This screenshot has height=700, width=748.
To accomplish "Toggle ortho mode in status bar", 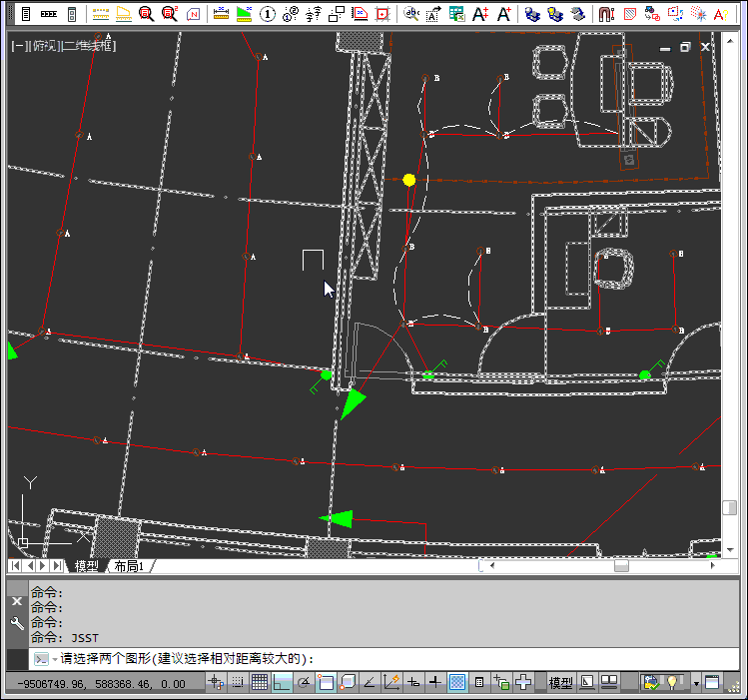I will [282, 683].
